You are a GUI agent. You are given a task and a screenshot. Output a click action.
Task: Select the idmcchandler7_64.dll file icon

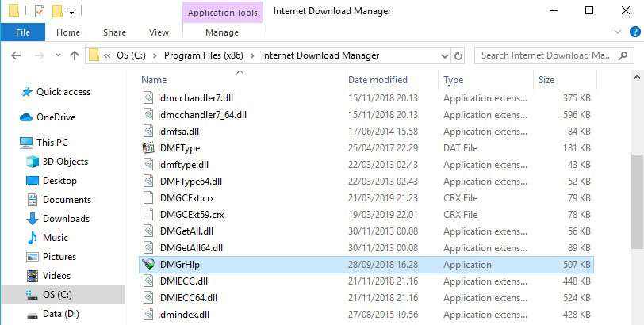148,115
